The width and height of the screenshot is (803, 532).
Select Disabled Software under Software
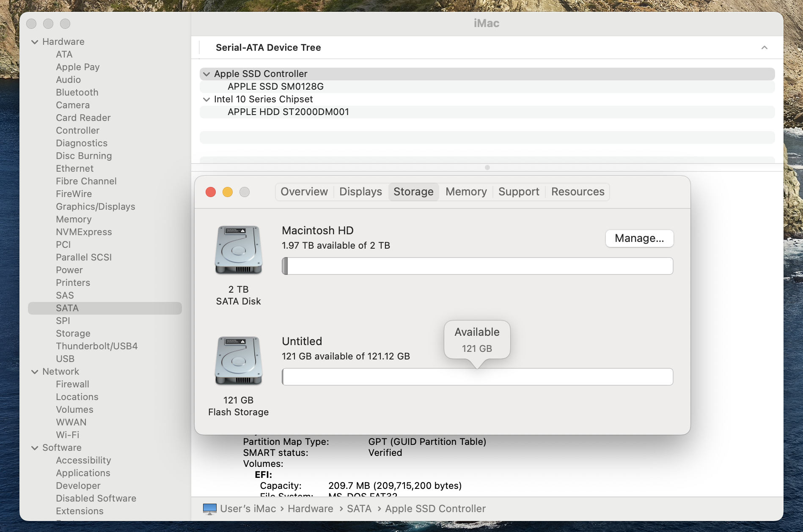point(96,499)
